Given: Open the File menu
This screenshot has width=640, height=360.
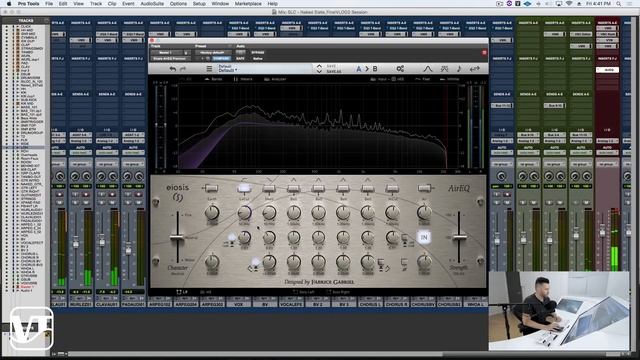Looking at the screenshot, I should (x=49, y=4).
